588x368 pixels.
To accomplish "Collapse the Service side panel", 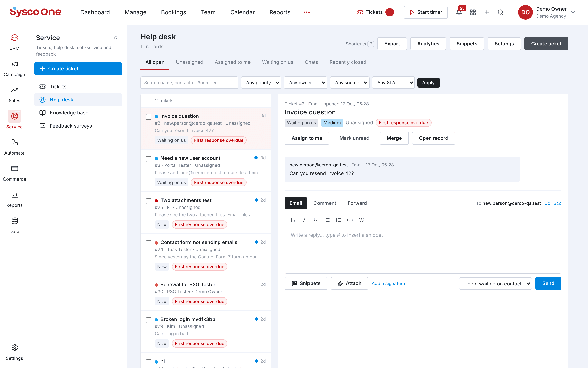I will tap(116, 38).
